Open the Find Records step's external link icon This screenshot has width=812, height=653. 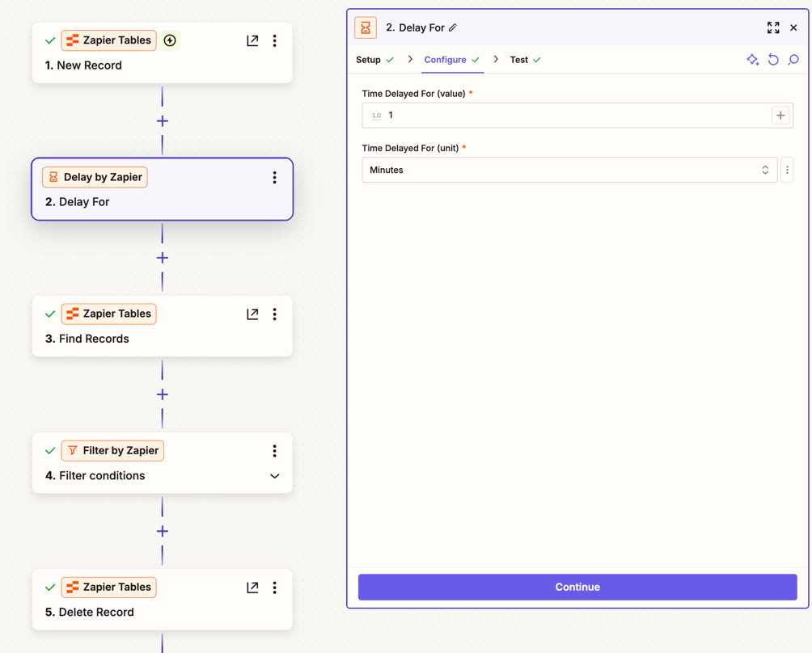[x=252, y=314]
